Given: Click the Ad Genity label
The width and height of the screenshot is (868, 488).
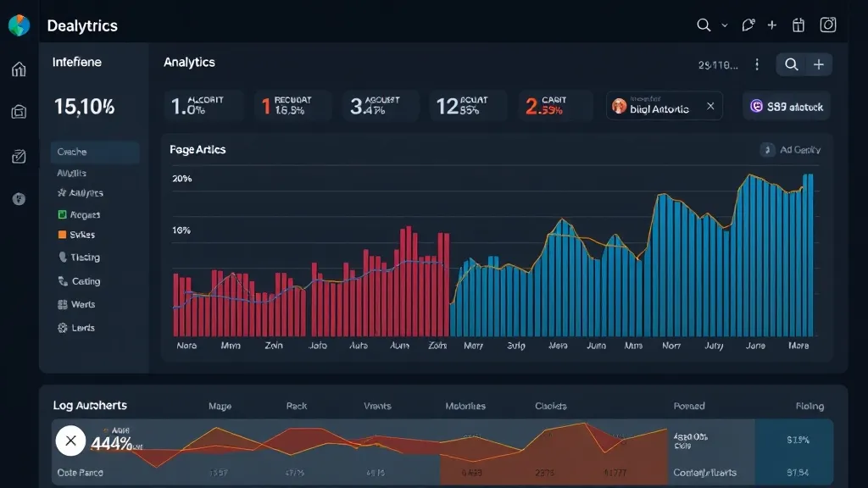Looking at the screenshot, I should (800, 150).
